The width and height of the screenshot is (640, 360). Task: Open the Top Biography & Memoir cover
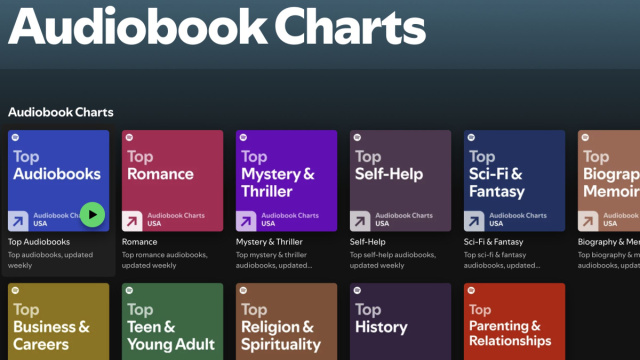[609, 181]
